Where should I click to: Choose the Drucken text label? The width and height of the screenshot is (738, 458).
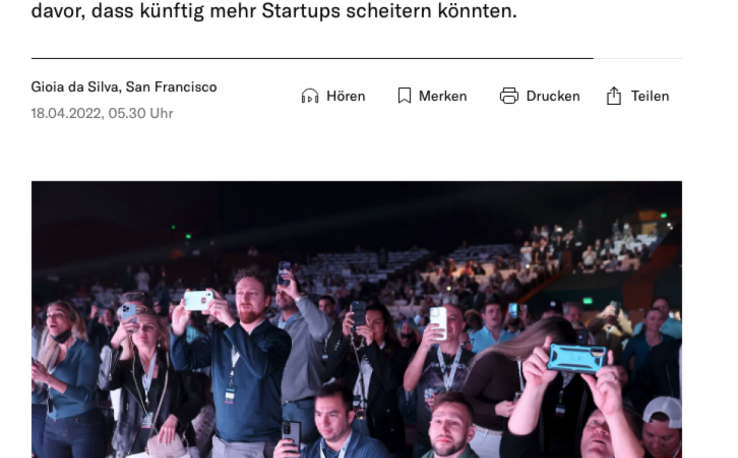[x=553, y=96]
